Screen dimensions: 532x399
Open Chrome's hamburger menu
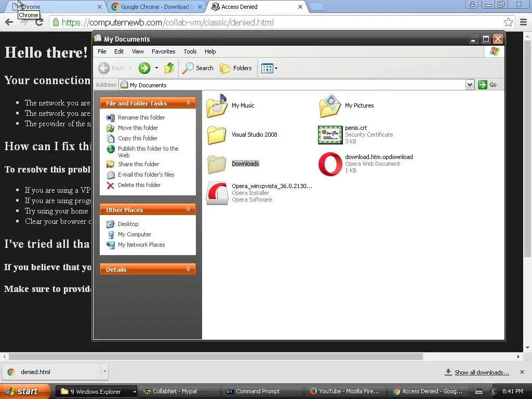coord(524,22)
